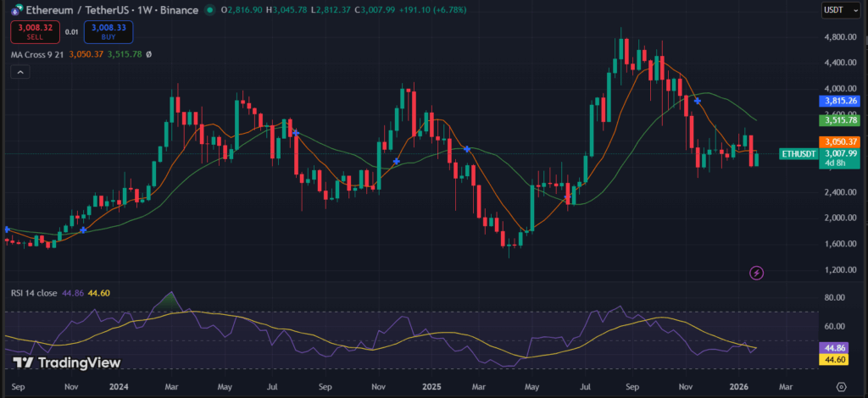Click the Ethereum symbol logo icon
Viewport: 868px width, 398px height.
(x=14, y=9)
